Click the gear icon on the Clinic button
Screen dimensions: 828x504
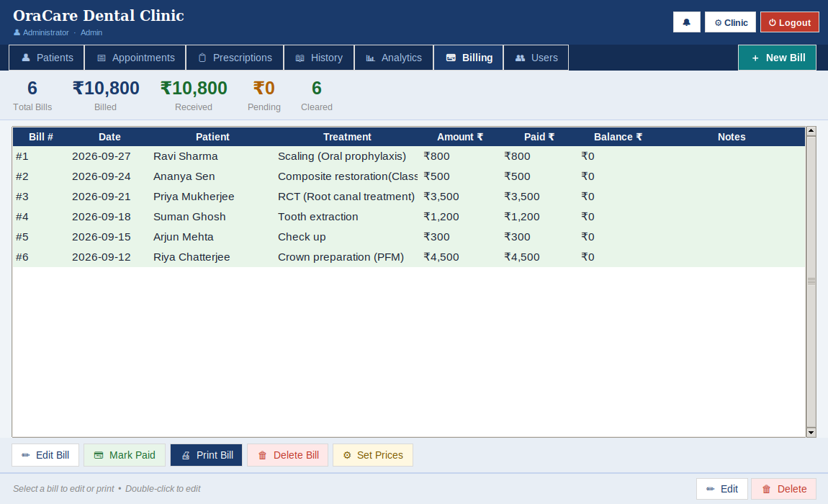tap(718, 23)
